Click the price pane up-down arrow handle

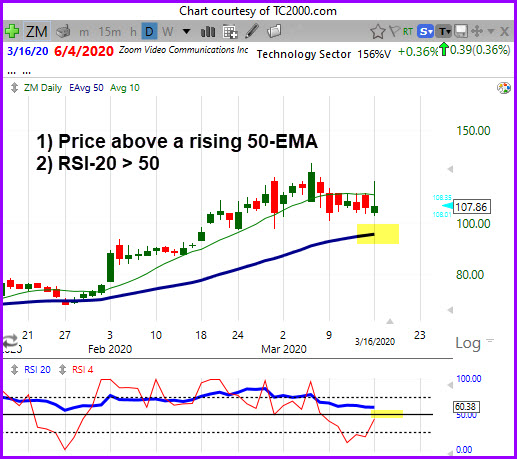pyautogui.click(x=14, y=88)
